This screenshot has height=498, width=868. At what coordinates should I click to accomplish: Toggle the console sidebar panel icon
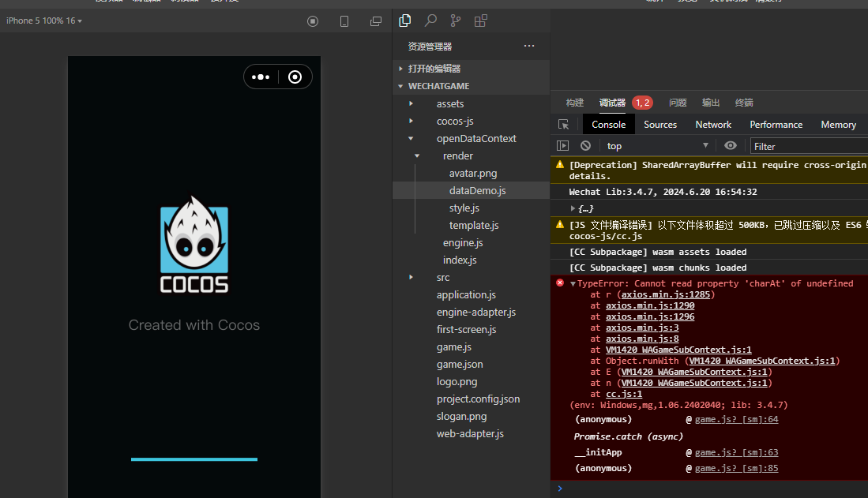[563, 145]
